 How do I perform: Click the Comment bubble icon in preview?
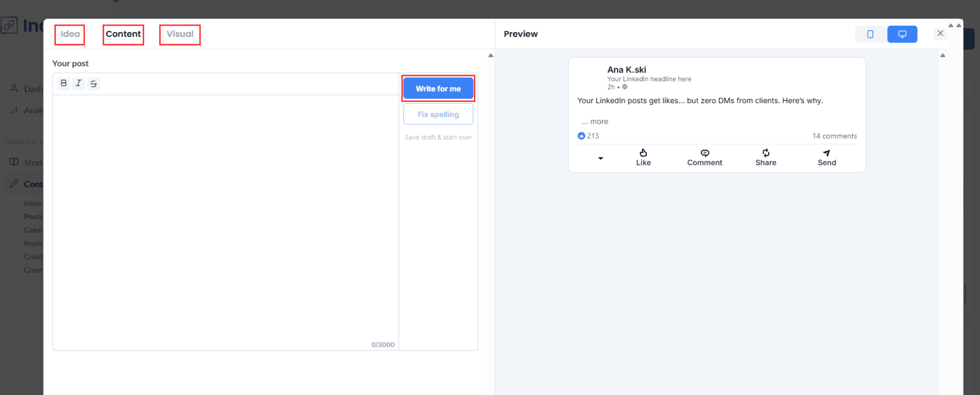(704, 153)
